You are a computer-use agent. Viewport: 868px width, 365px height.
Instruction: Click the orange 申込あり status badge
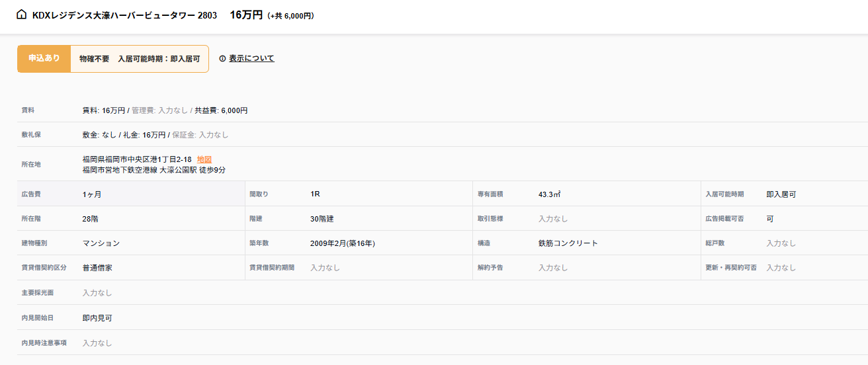(44, 58)
